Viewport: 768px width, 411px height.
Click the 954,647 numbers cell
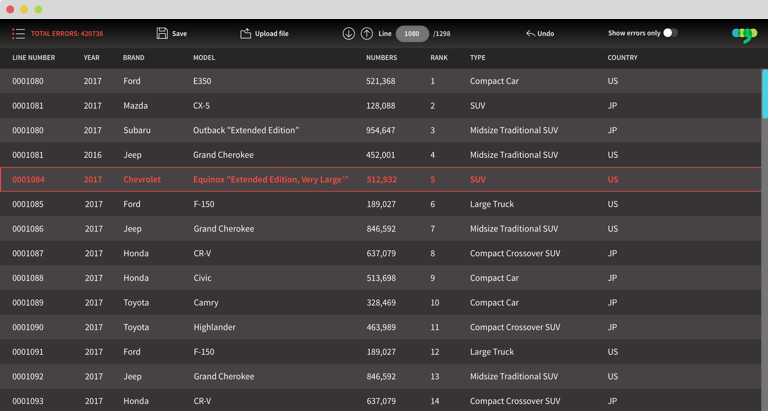(x=381, y=130)
